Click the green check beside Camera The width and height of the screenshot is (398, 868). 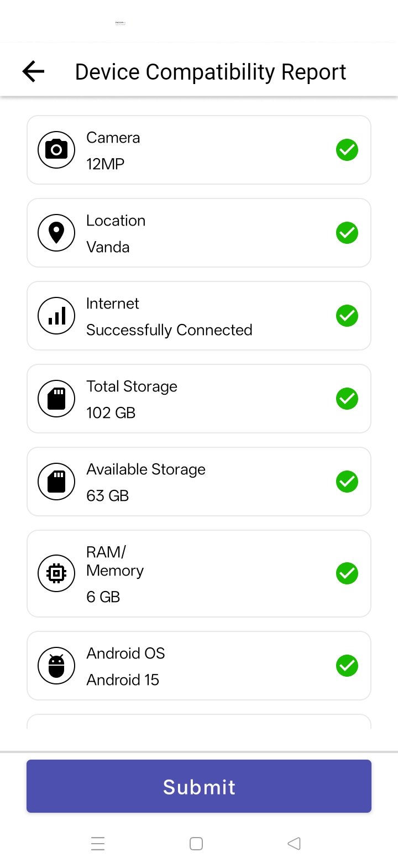[347, 150]
